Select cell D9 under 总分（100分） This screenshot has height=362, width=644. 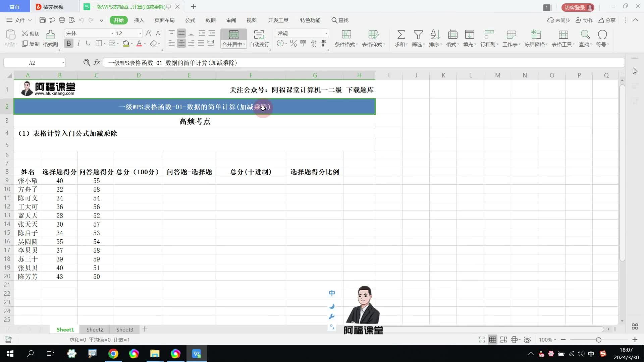coord(138,181)
